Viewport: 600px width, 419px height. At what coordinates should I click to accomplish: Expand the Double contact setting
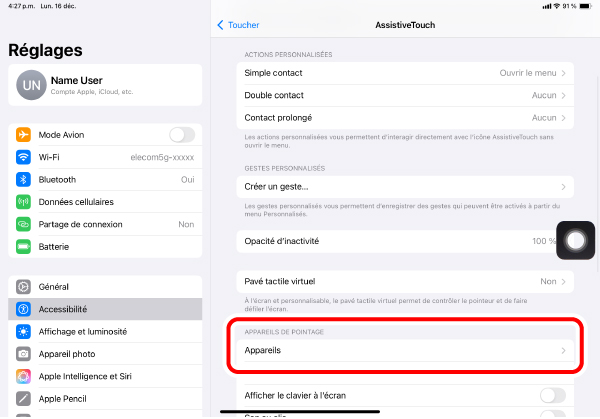click(x=406, y=95)
